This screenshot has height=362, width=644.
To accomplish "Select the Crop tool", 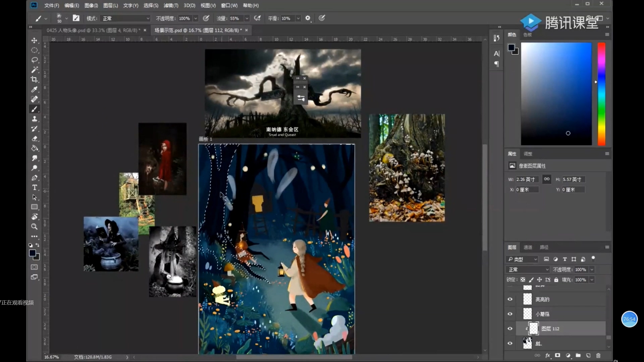I will coord(34,79).
